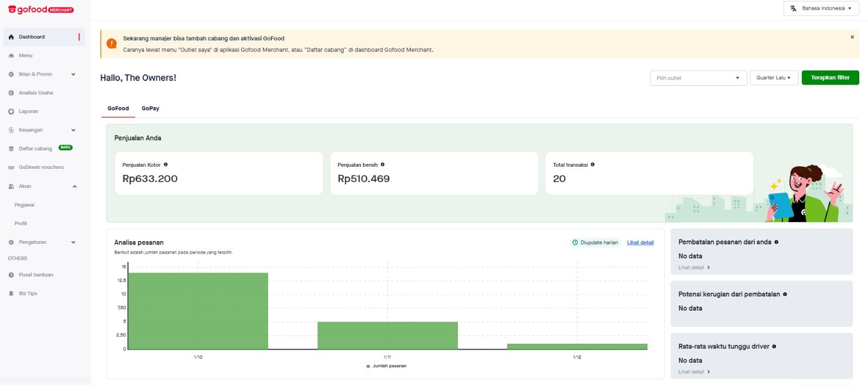Click the 1/10 bar in the chart

point(198,311)
